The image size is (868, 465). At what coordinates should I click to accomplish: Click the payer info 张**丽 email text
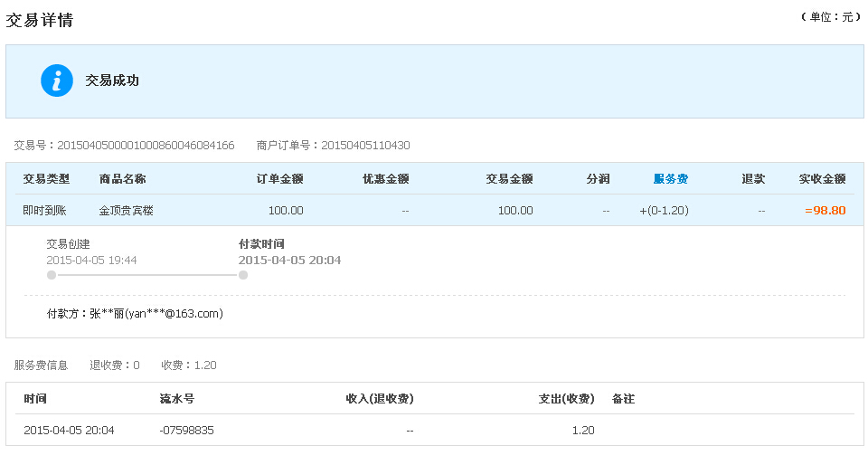tap(156, 314)
